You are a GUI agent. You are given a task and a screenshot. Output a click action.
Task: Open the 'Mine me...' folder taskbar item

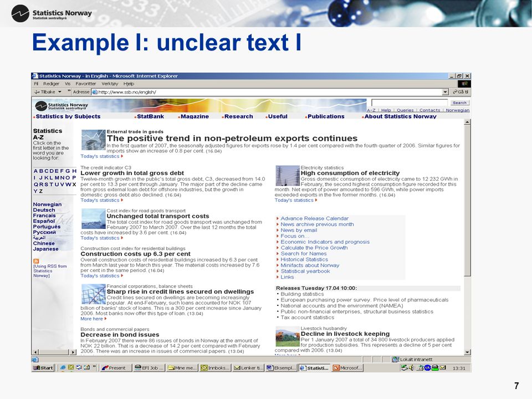click(x=182, y=368)
